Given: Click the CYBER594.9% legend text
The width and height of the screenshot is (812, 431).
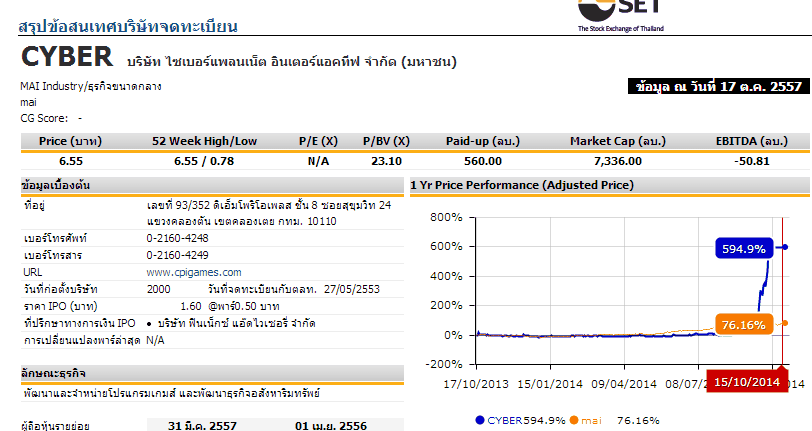Looking at the screenshot, I should [526, 420].
